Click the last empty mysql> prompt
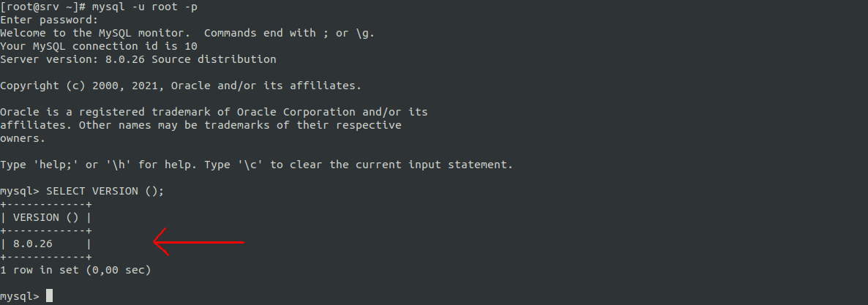 coord(20,296)
